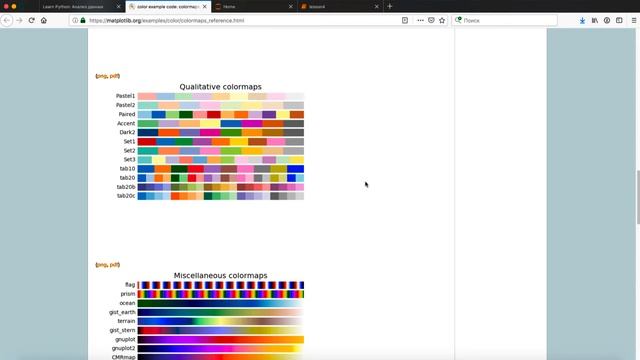Click the Pastel1 colormap bar
This screenshot has height=360, width=640.
coord(220,96)
